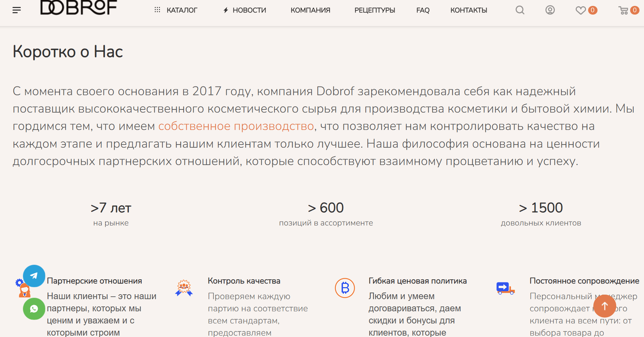
Task: Click the quality control badge icon
Action: click(x=184, y=288)
